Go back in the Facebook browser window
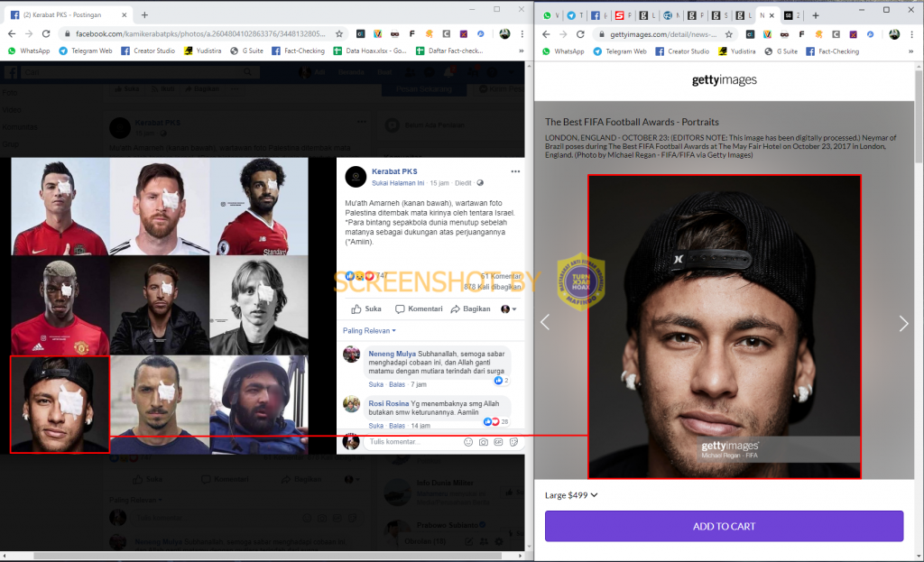 pos(12,34)
